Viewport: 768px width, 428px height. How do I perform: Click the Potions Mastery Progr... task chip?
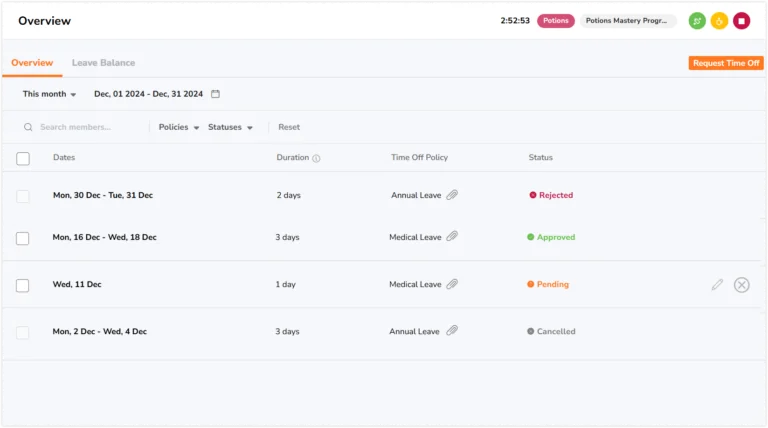tap(628, 21)
